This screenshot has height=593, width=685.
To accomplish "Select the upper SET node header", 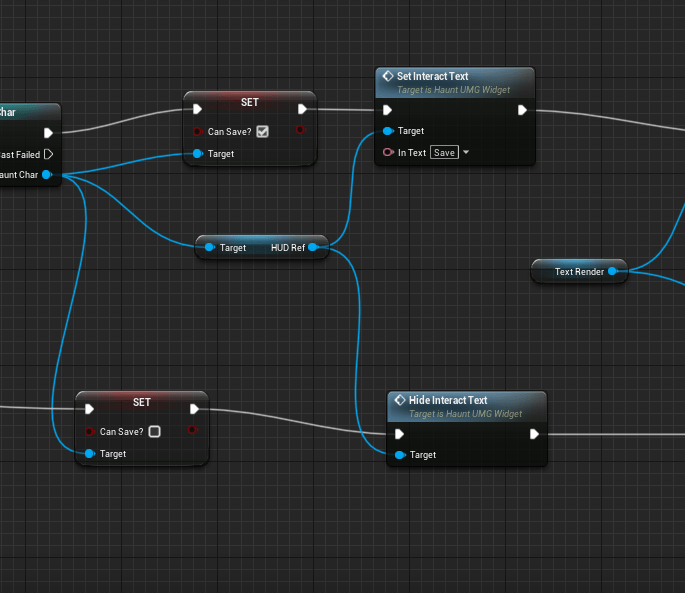I will pos(250,102).
